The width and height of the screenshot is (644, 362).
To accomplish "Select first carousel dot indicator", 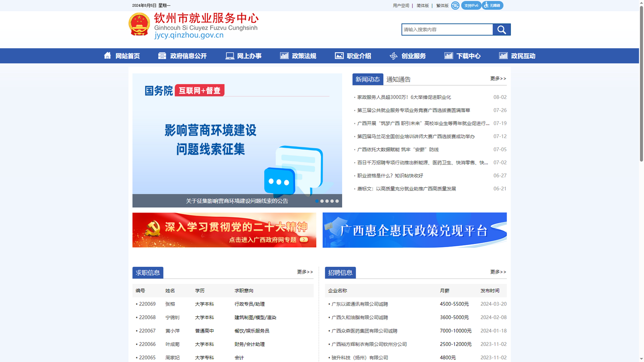I will [317, 201].
